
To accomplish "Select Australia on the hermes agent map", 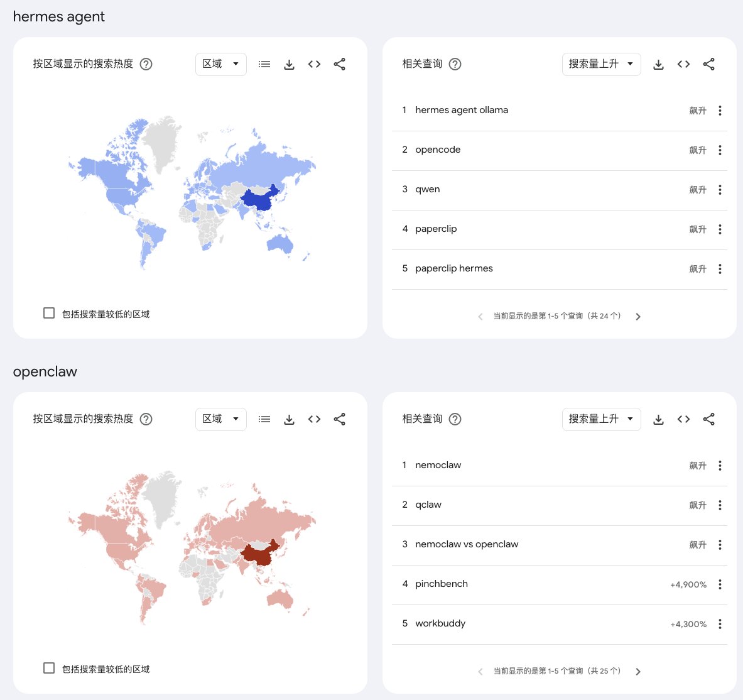I will [279, 244].
